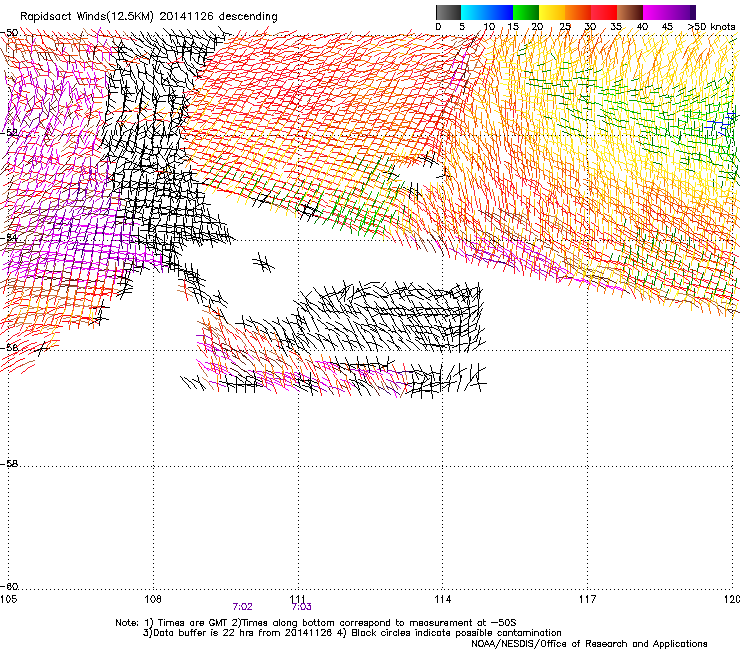
Task: Click the longitude label '105'
Action: point(8,599)
